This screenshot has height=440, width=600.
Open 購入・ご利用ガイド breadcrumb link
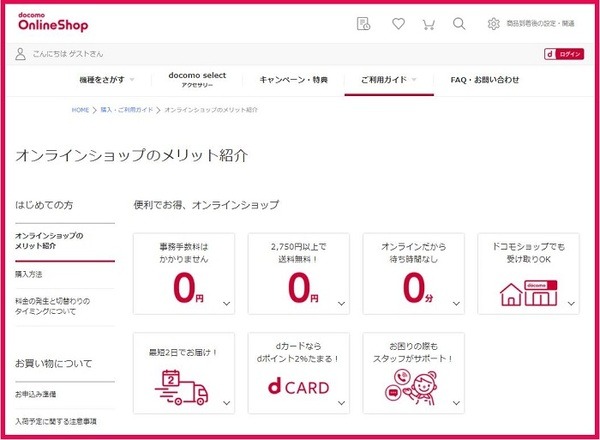tap(127, 110)
